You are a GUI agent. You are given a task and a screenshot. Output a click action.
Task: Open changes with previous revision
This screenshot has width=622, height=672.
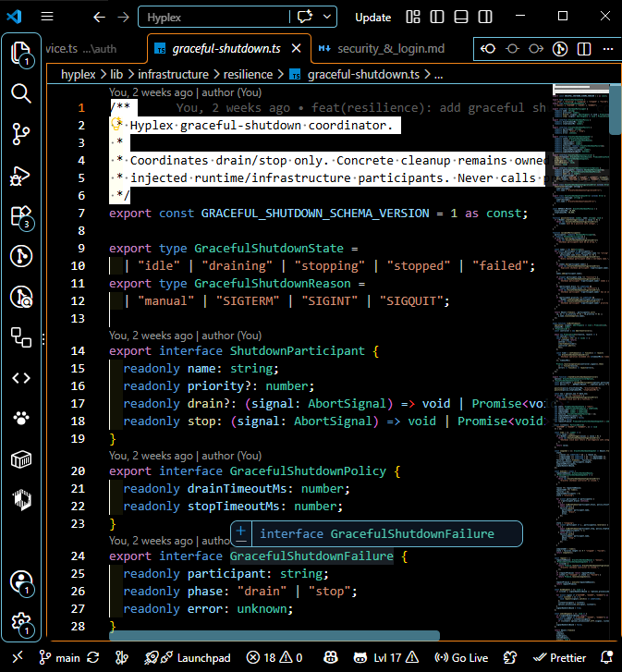pyautogui.click(x=488, y=49)
